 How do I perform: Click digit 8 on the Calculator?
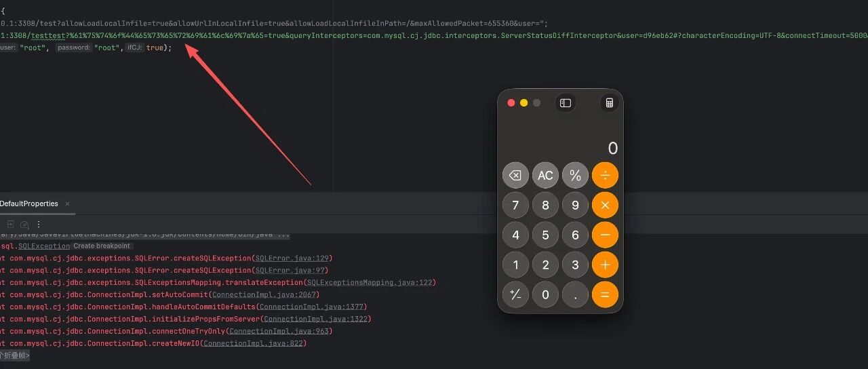pyautogui.click(x=545, y=205)
